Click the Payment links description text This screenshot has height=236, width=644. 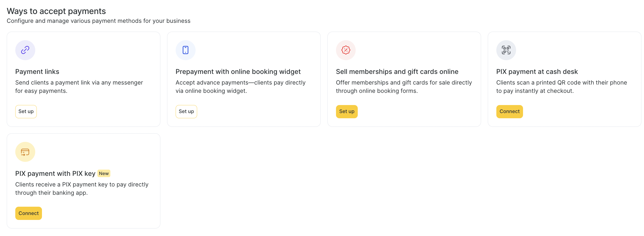(x=79, y=87)
